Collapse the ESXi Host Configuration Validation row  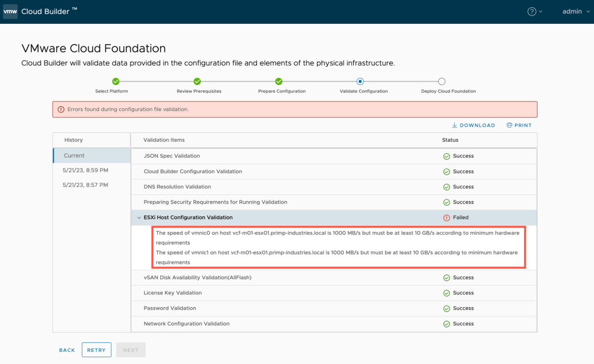pyautogui.click(x=139, y=218)
